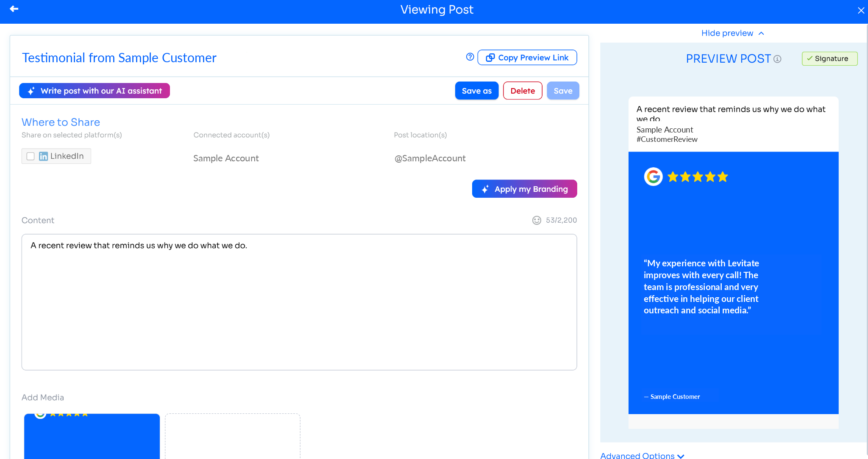Screen dimensions: 868x459
Task: Open the emoji picker icon
Action: point(537,220)
